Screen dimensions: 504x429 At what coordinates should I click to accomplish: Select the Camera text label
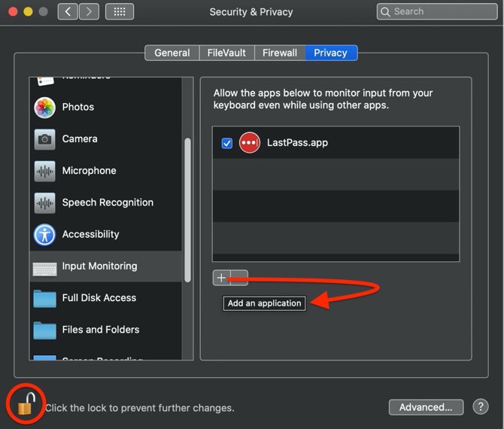[80, 139]
